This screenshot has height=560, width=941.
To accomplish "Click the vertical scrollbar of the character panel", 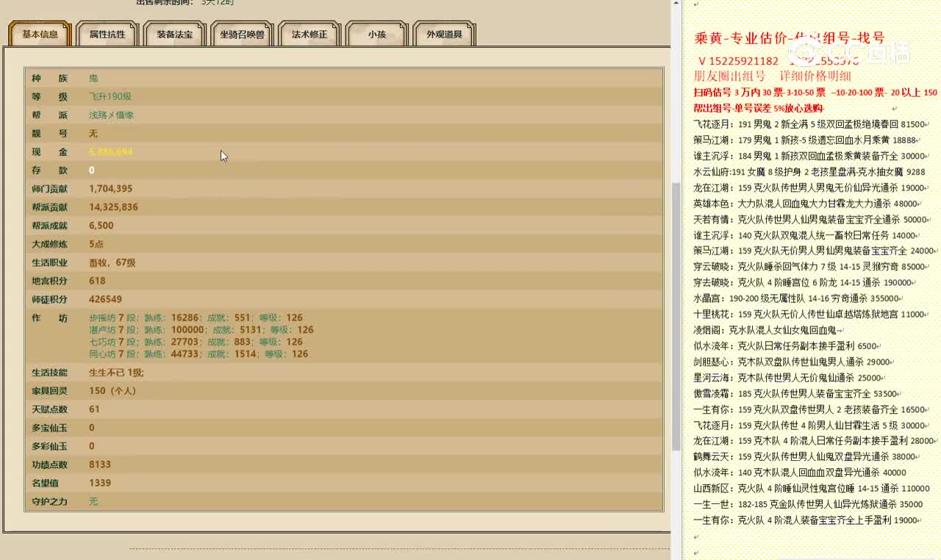I will tap(676, 316).
